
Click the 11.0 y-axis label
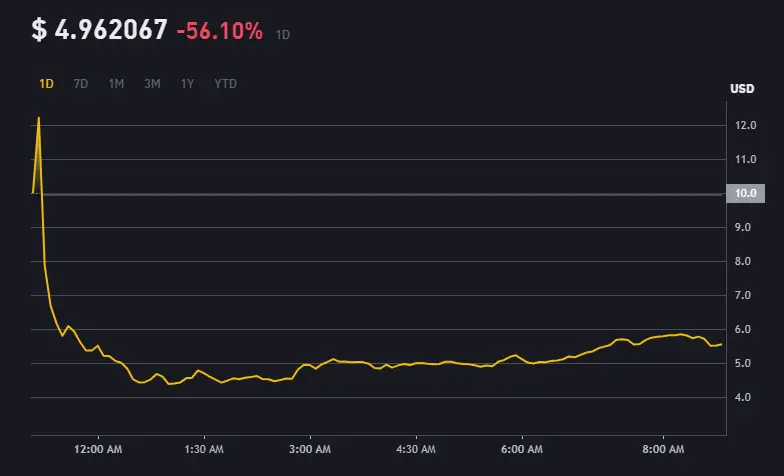click(746, 160)
